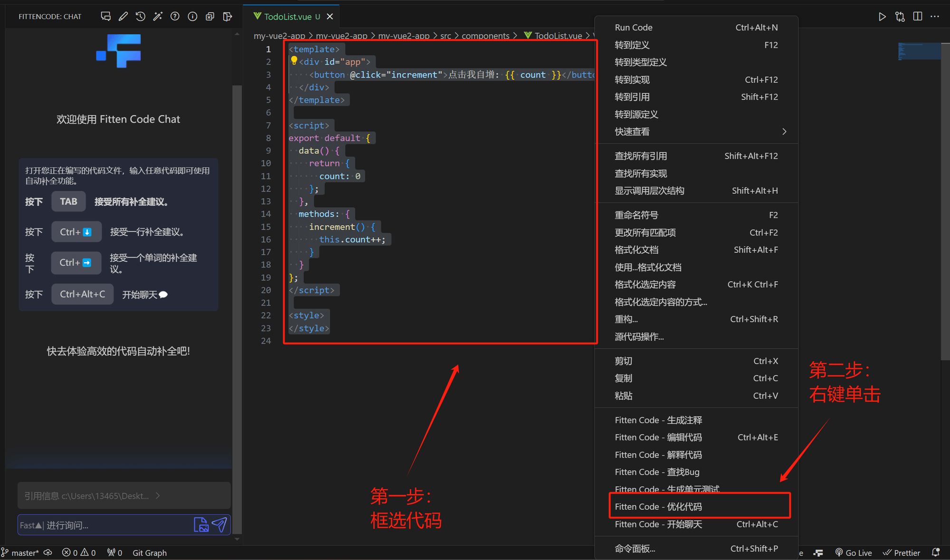The height and width of the screenshot is (560, 950).
Task: Click the components breadcrumb segment
Action: [x=485, y=36]
